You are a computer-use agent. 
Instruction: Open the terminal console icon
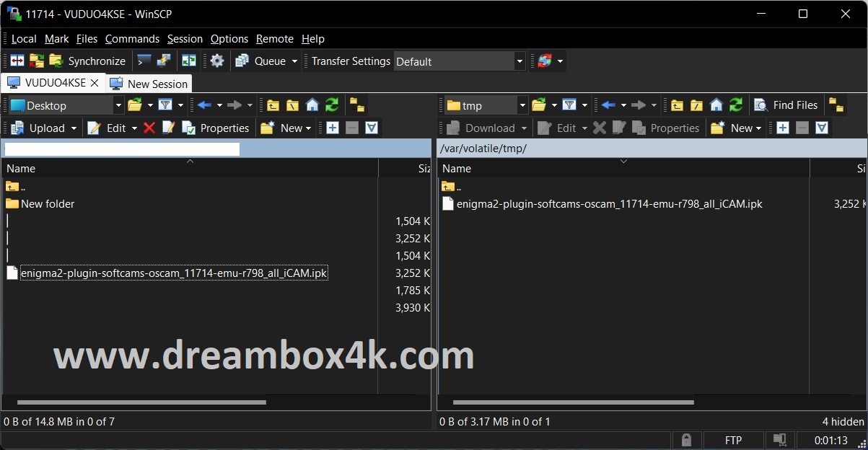click(x=144, y=61)
